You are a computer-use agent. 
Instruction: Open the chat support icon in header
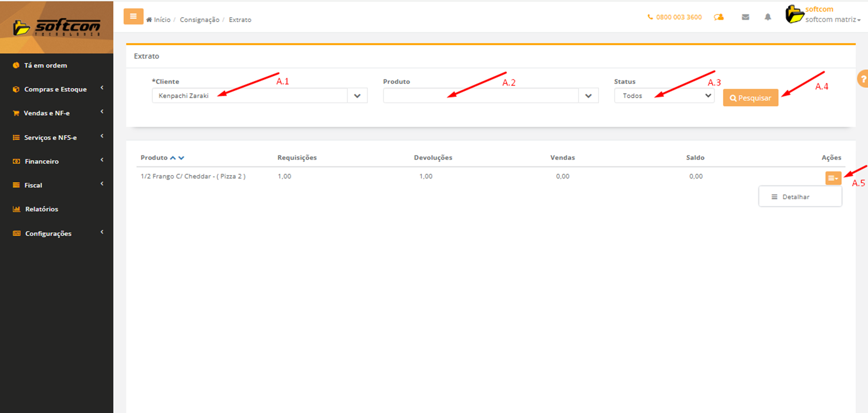point(719,17)
